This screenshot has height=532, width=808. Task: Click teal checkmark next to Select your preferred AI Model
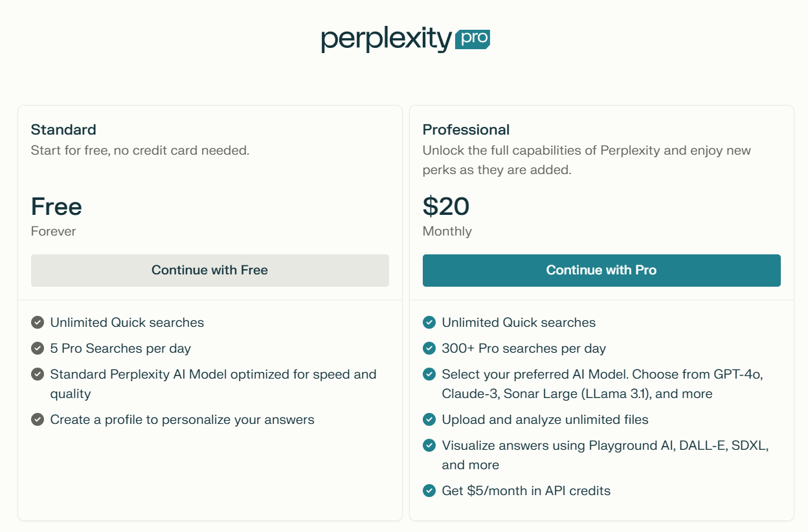(x=429, y=374)
